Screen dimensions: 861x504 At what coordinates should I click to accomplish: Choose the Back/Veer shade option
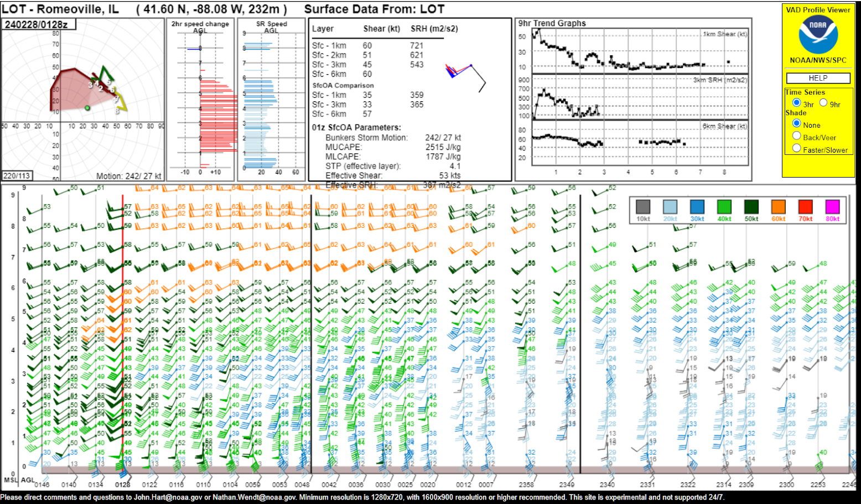click(x=796, y=136)
